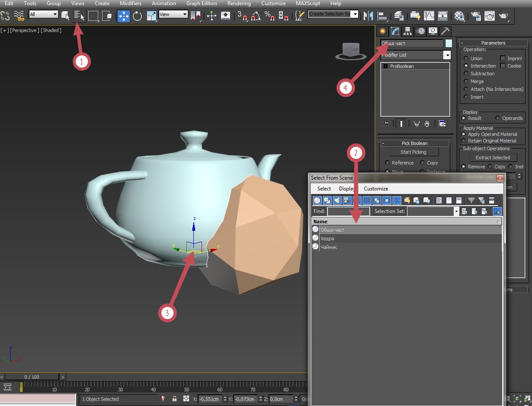Open Select by Name tool
The height and width of the screenshot is (406, 532).
(79, 16)
